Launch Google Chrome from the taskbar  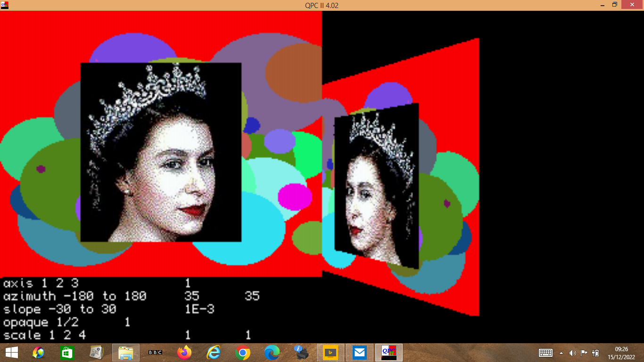pos(243,352)
